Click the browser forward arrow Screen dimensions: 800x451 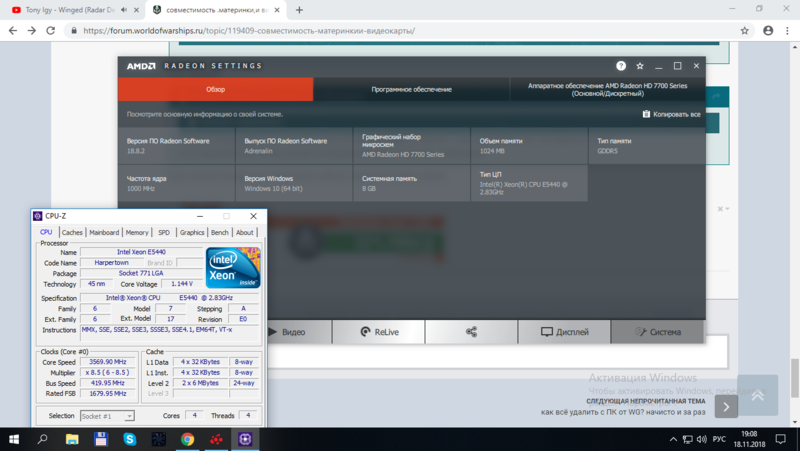[x=32, y=31]
